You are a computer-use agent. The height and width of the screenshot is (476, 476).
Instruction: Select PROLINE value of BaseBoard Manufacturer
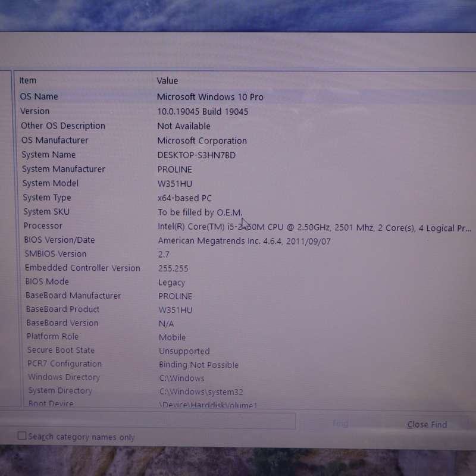click(175, 296)
